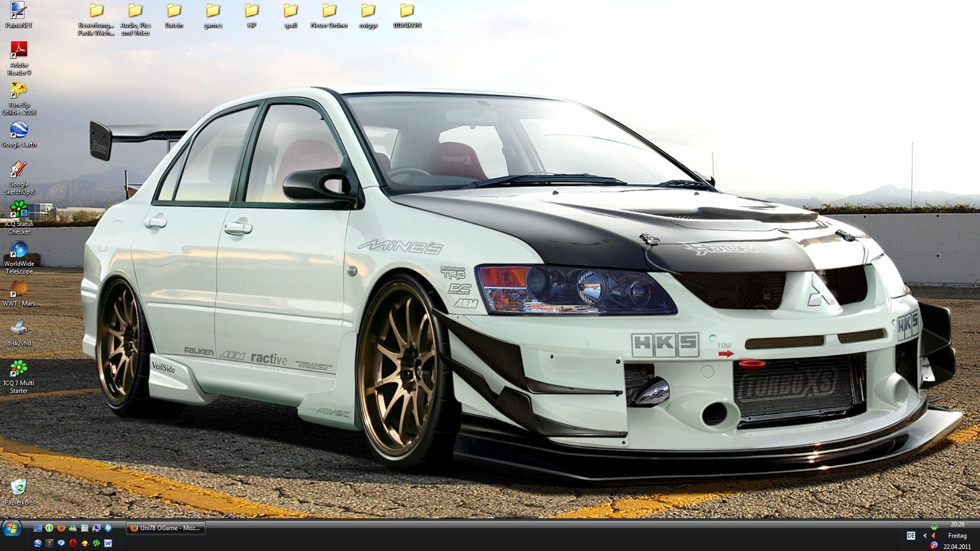The width and height of the screenshot is (980, 551).
Task: Click the volume speaker tray icon
Action: click(934, 536)
